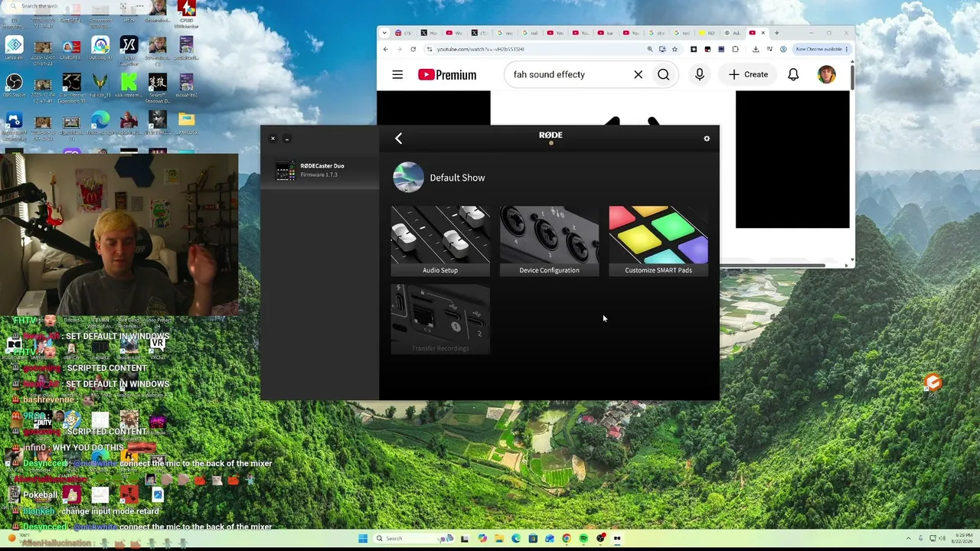
Task: Go back with the RØDE app back arrow
Action: pos(398,139)
